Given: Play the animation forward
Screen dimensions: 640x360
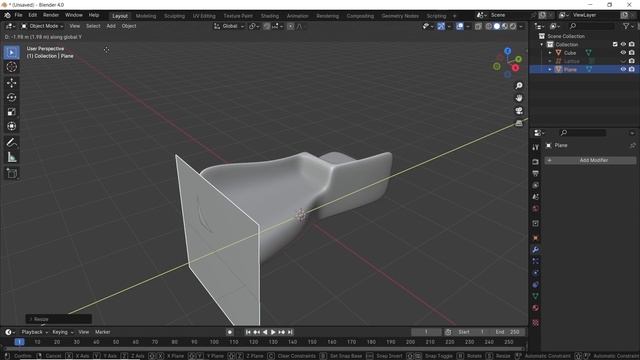Looking at the screenshot, I should click(273, 332).
